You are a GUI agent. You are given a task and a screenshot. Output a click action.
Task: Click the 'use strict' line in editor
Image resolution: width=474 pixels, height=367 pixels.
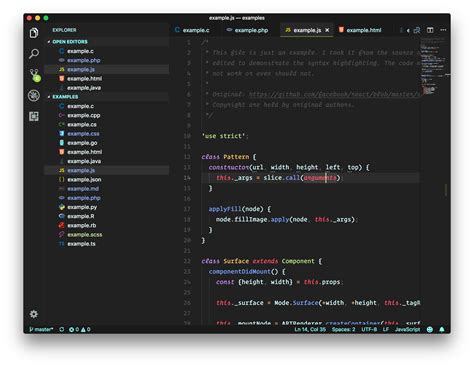click(225, 136)
